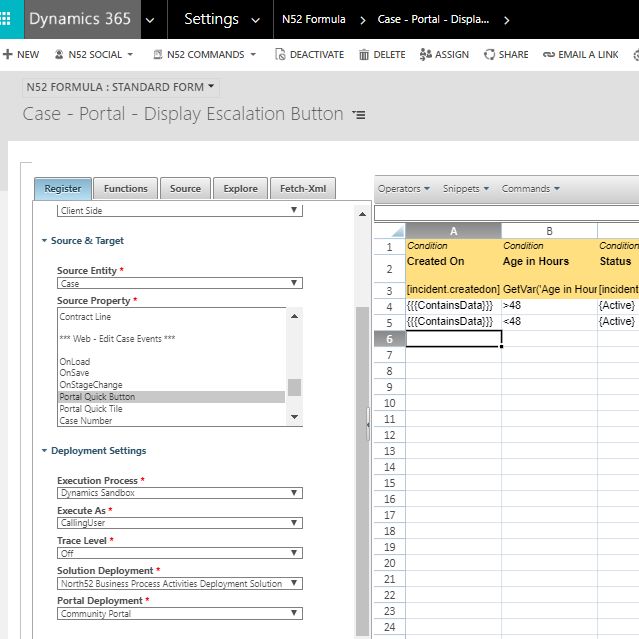Click the Source Property list scrollbar thumb
Screen dimensions: 639x639
(x=294, y=387)
